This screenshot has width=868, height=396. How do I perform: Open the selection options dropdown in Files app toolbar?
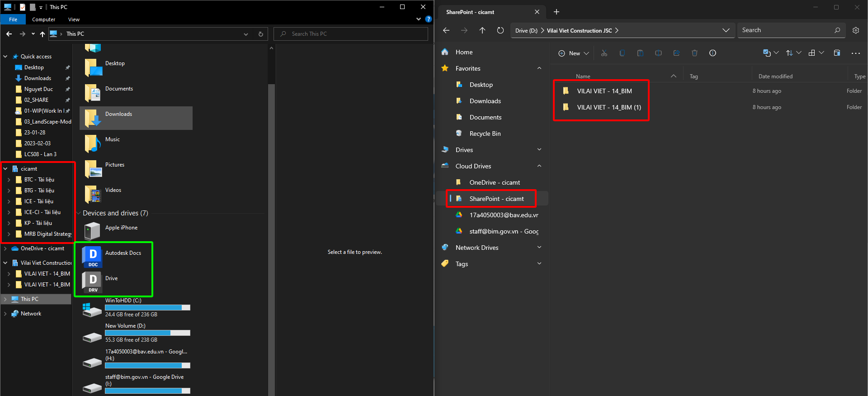tap(771, 53)
